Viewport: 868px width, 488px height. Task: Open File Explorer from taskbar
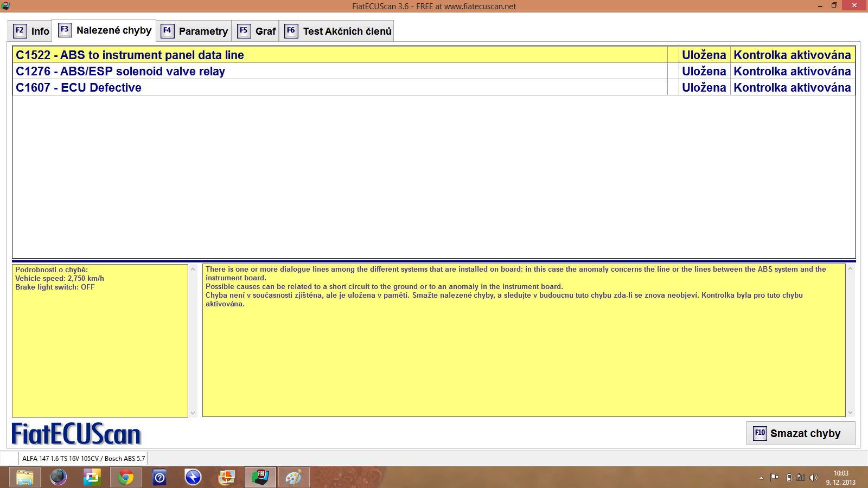point(25,477)
